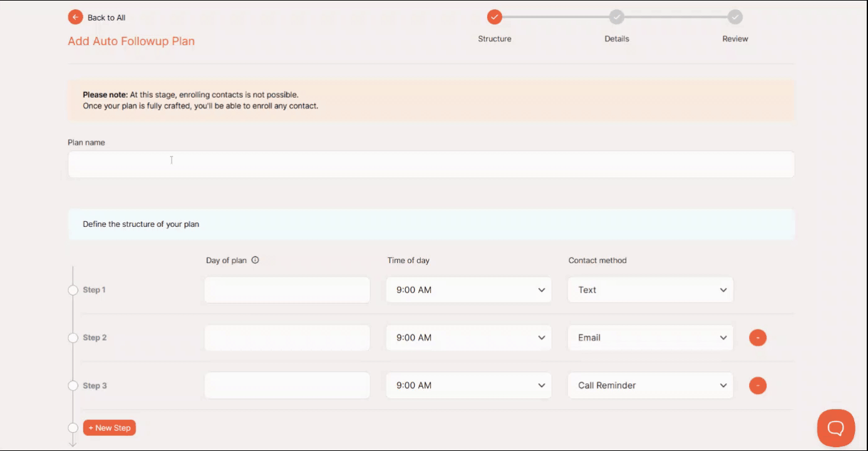Click the Back to All link text
This screenshot has height=451, width=868.
coord(106,18)
